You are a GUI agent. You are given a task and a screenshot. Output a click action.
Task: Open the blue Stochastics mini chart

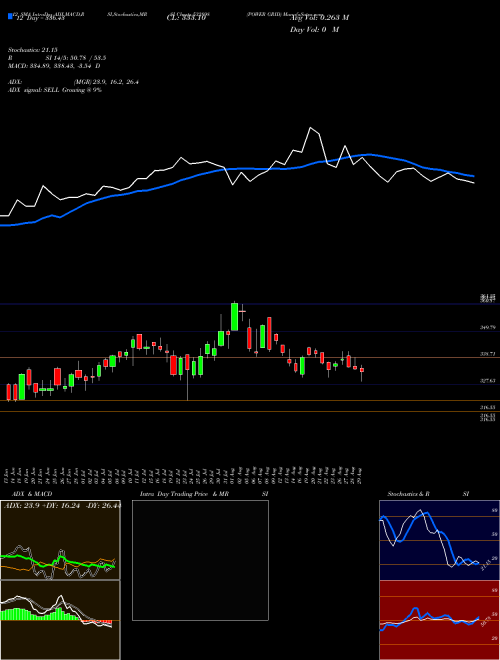[x=439, y=540]
